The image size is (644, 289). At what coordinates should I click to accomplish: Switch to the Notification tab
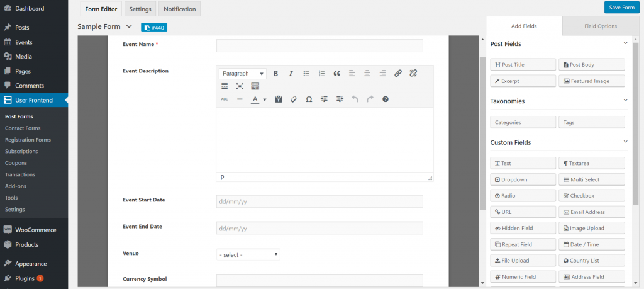180,9
